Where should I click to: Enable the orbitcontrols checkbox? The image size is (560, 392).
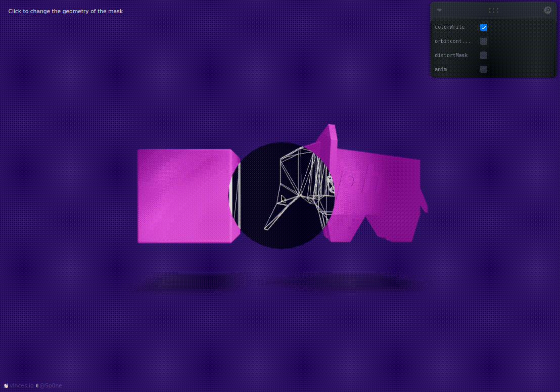[484, 41]
